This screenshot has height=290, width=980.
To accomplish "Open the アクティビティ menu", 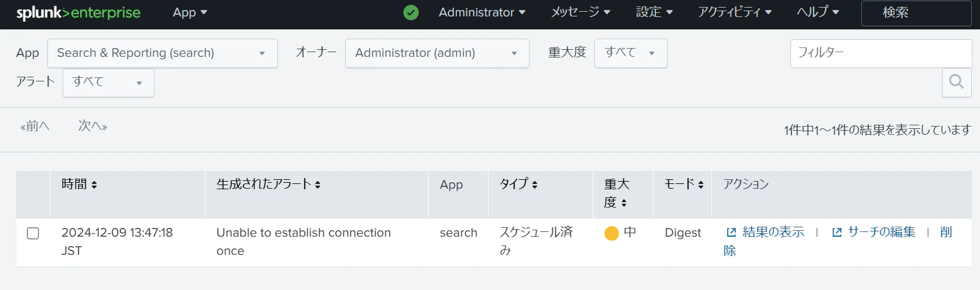I will coord(734,12).
